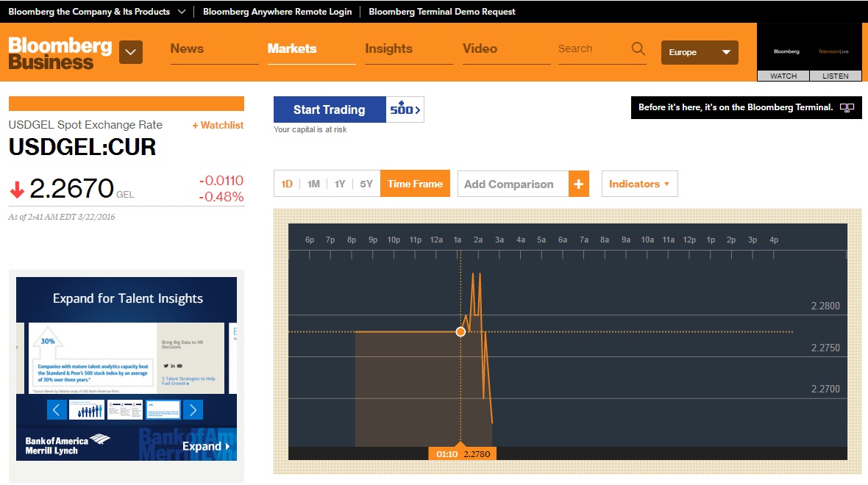Select the middle slide thumbnail in ad

[x=124, y=410]
